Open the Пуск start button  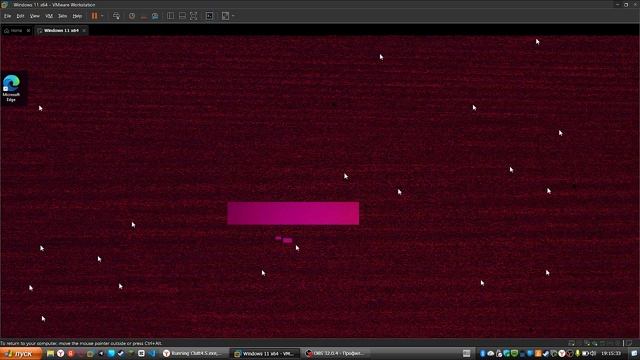20,353
